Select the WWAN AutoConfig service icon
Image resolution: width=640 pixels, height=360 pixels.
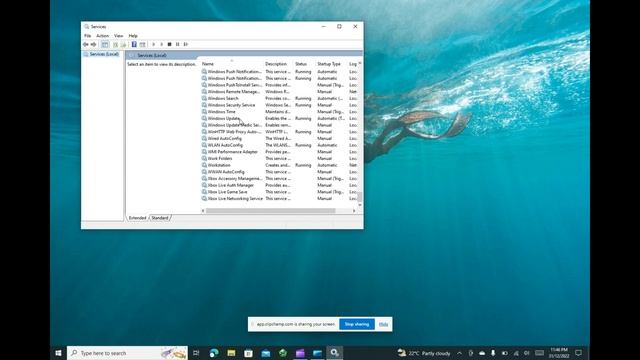[x=204, y=172]
